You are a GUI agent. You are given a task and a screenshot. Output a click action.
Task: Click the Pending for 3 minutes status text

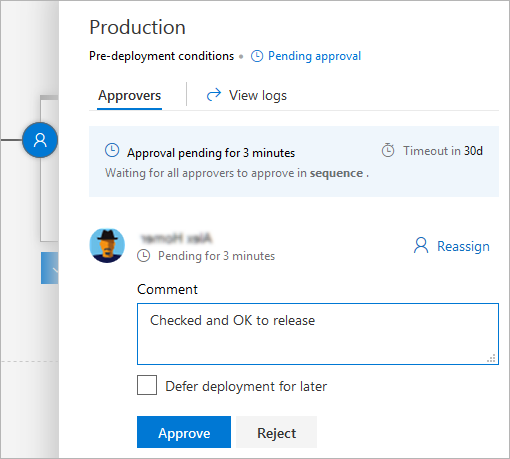[x=216, y=256]
